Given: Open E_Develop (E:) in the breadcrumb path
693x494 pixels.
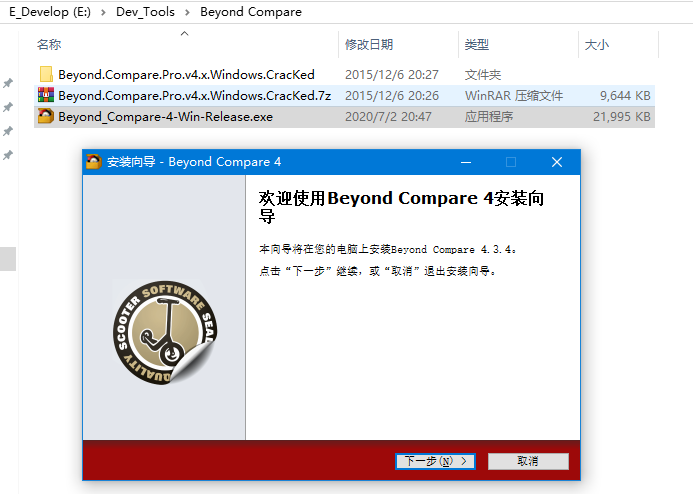Looking at the screenshot, I should (50, 12).
